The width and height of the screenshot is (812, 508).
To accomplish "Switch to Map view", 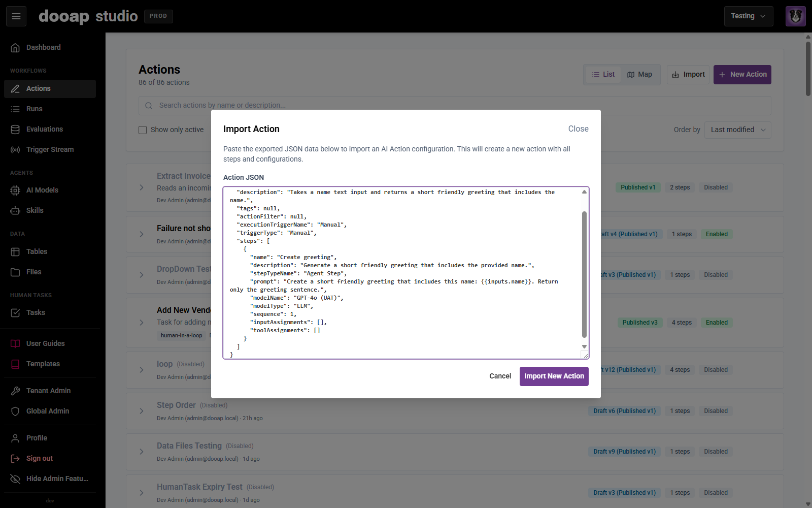I will 639,75.
